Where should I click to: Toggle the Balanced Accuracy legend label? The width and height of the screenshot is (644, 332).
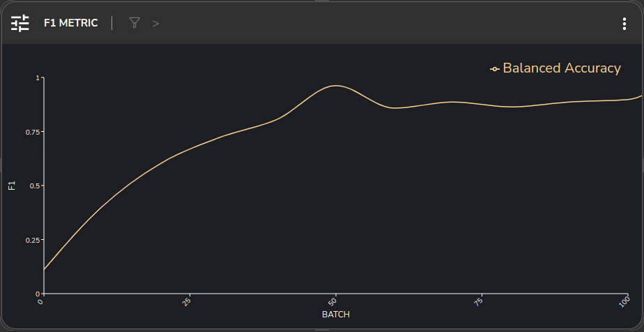point(561,68)
